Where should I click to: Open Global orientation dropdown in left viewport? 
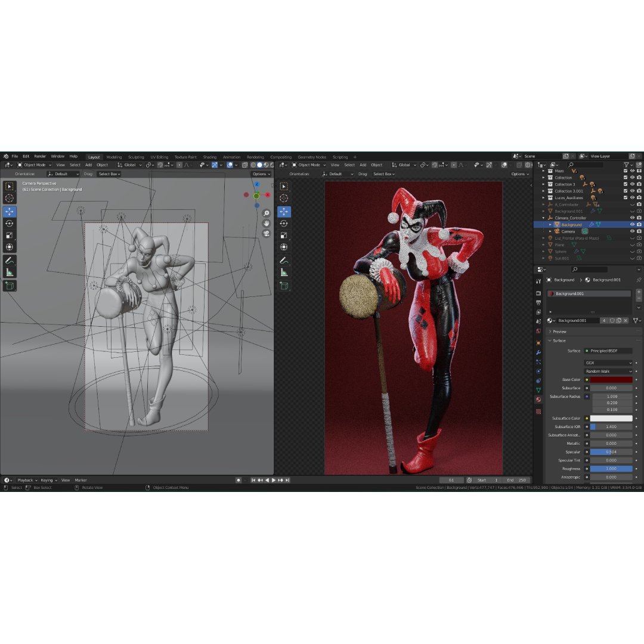point(130,165)
